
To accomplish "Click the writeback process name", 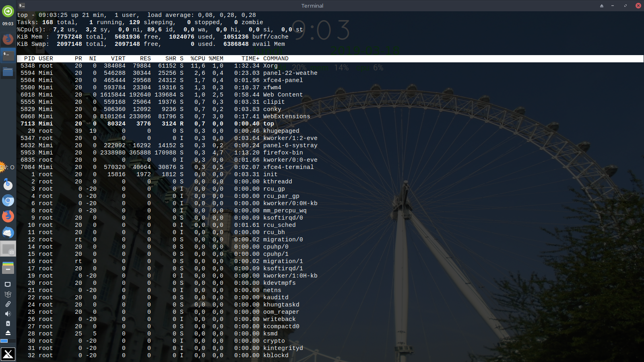I will tap(279, 319).
